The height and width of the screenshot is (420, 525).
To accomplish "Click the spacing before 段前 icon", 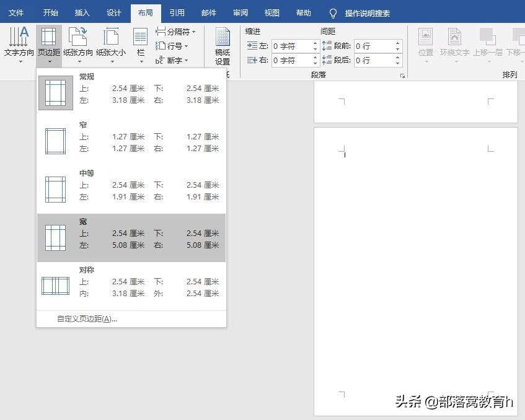I will [x=327, y=45].
